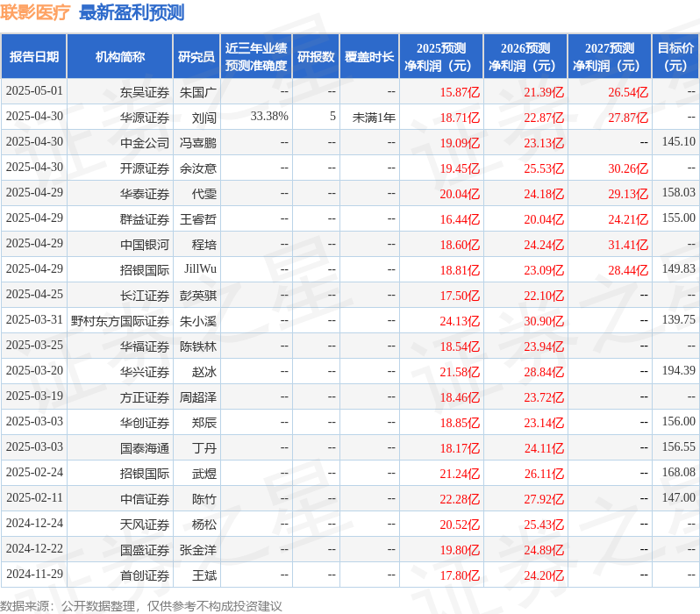Click the 2024-12-24 date cell
Image resolution: width=700 pixels, height=614 pixels.
point(34,524)
